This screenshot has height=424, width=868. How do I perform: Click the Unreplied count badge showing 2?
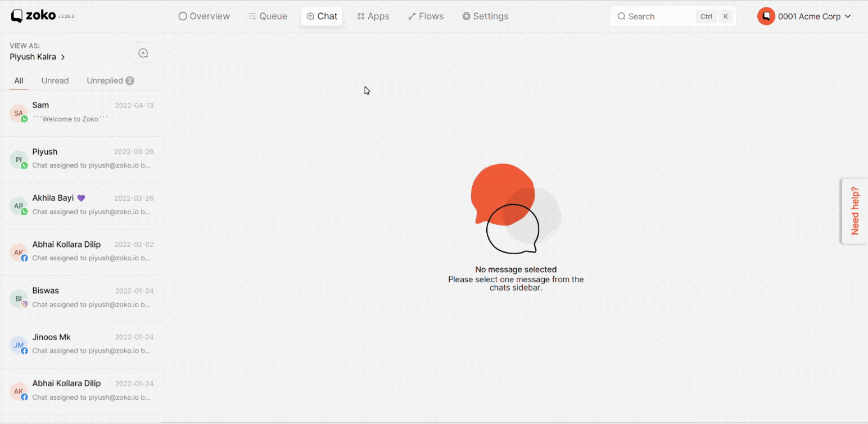coord(130,81)
